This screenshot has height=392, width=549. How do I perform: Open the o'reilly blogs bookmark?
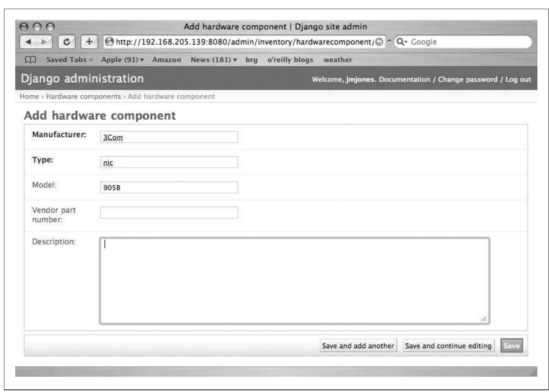[290, 60]
